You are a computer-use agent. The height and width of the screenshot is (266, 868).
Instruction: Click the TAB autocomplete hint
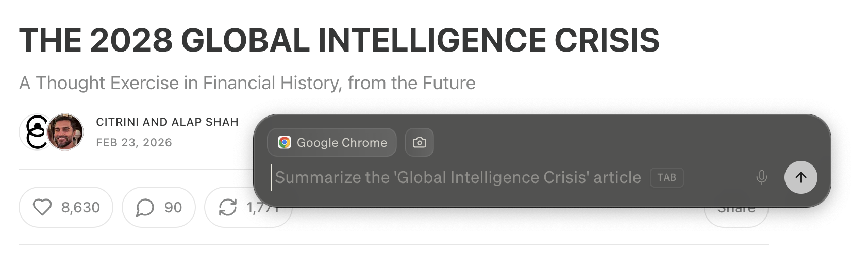[x=666, y=177]
